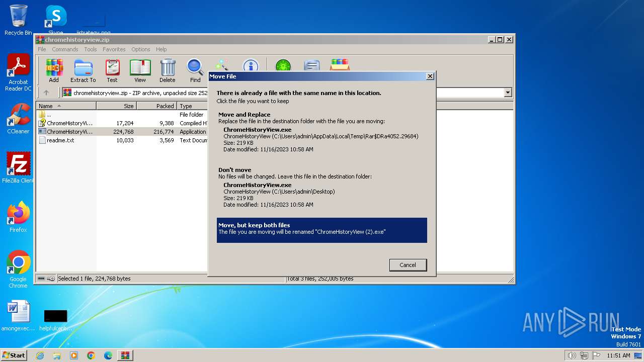The height and width of the screenshot is (362, 644).
Task: Select readme.txt in archive list
Action: (x=122, y=140)
